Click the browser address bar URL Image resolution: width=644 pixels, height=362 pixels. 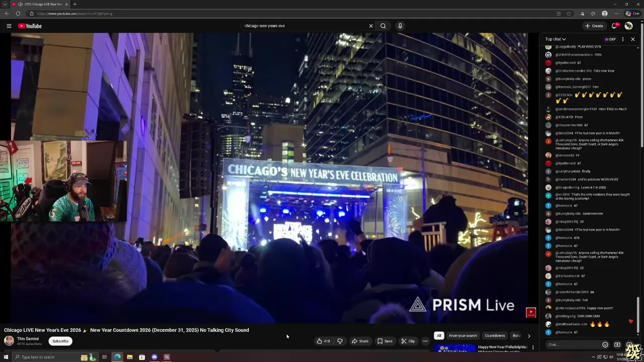tap(74, 14)
